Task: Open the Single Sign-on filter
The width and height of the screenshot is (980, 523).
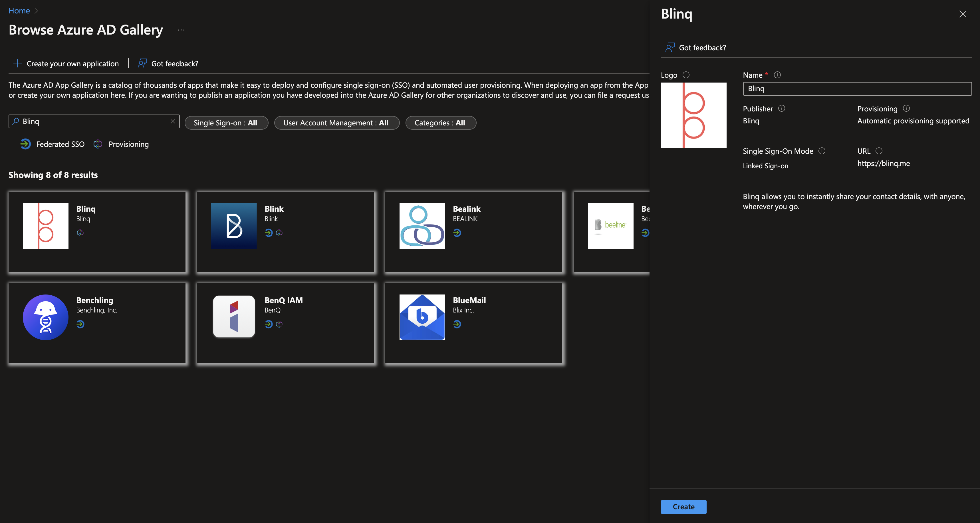Action: [x=226, y=123]
